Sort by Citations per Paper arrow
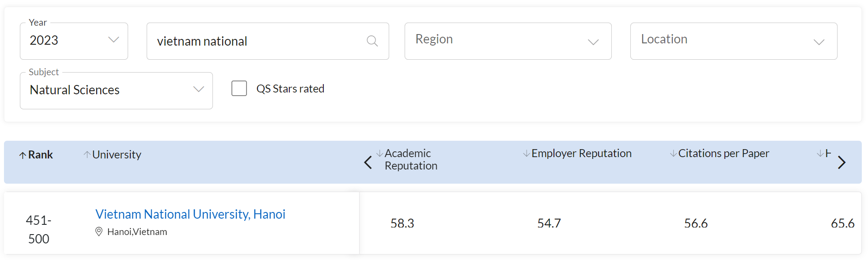Screen dimensions: 868x262 pos(673,154)
